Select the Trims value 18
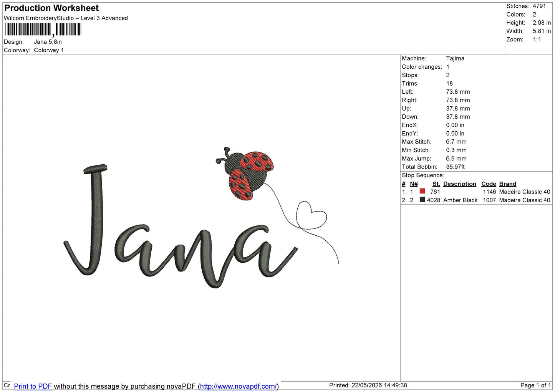This screenshot has height=392, width=555. 449,83
